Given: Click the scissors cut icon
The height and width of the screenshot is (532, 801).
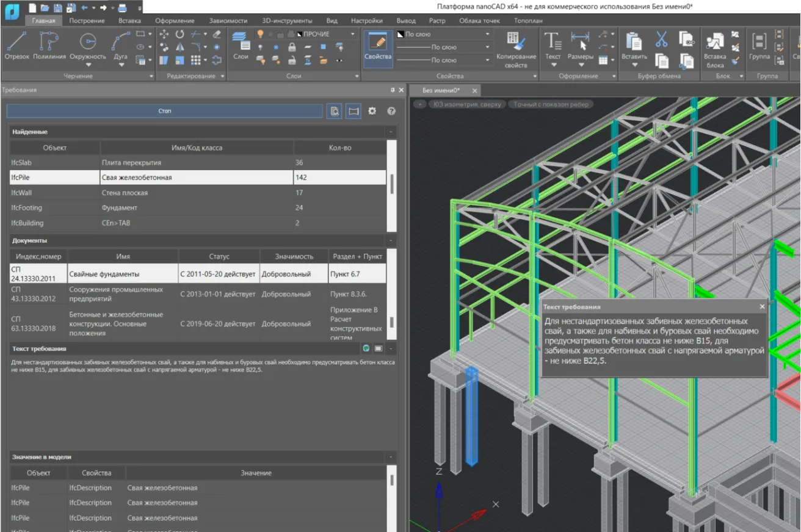Looking at the screenshot, I should [x=661, y=40].
